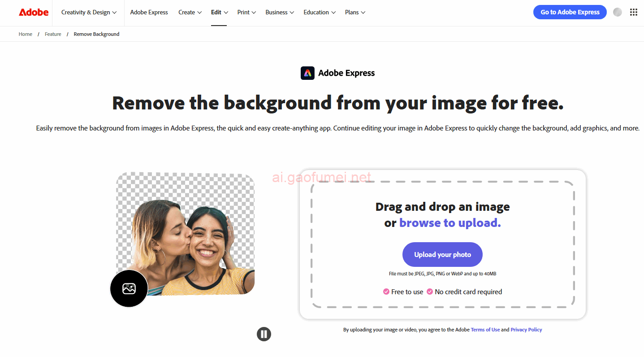The image size is (644, 357).
Task: Click the No credit card required checkmark
Action: (430, 292)
